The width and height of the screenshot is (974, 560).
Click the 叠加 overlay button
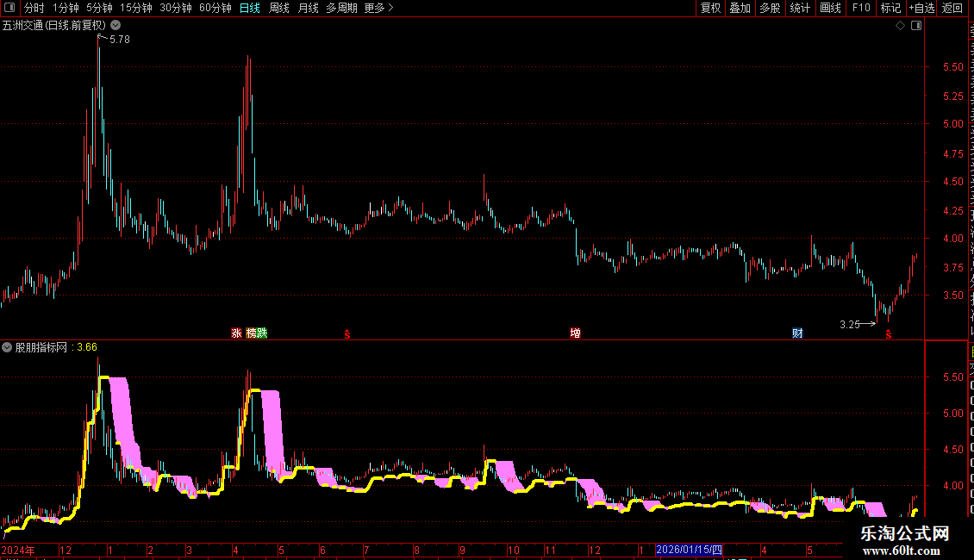[740, 8]
